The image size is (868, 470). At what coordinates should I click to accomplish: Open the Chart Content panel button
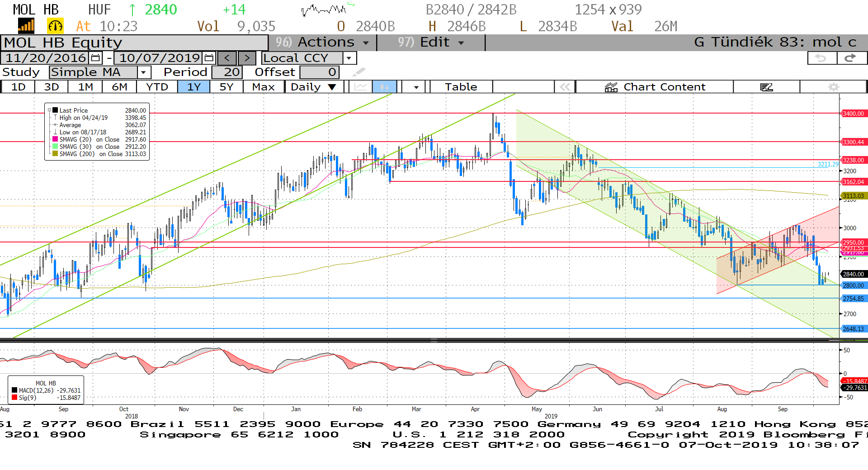pyautogui.click(x=655, y=86)
